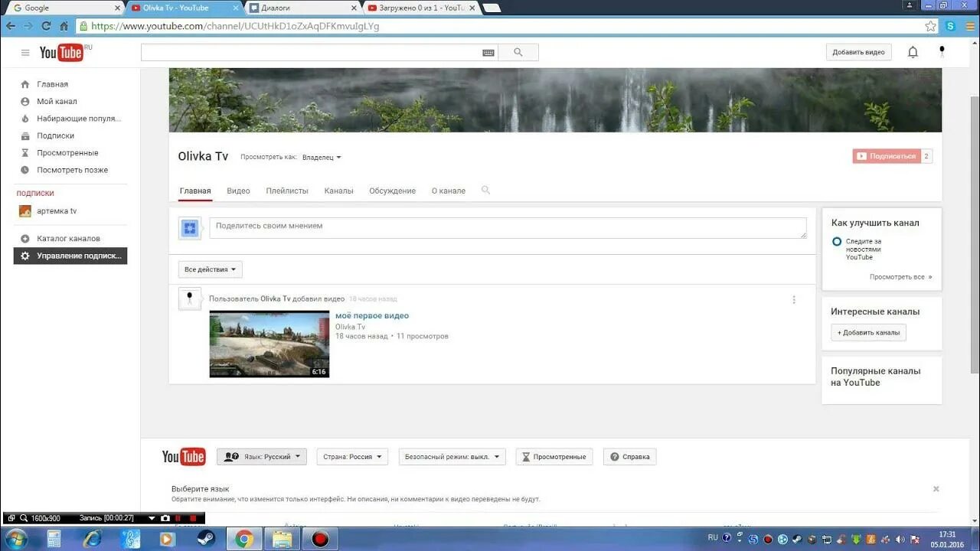Expand the 'Все действия' dropdown
The image size is (980, 551).
click(x=211, y=269)
